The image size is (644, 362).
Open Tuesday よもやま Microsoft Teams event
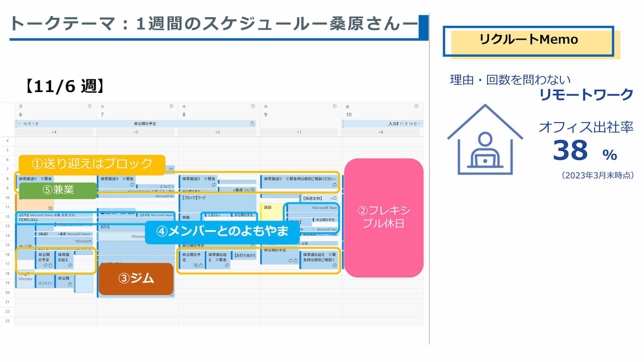tap(156, 215)
